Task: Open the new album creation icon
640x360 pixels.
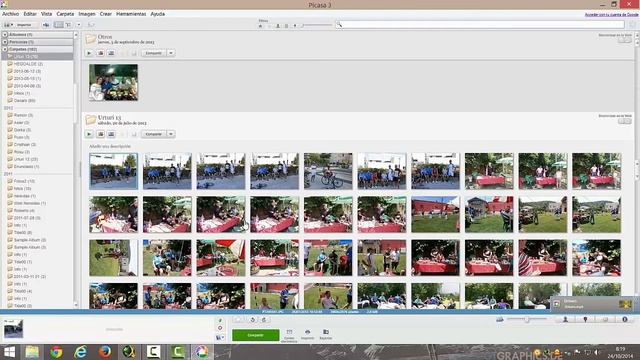Action: tap(46, 25)
